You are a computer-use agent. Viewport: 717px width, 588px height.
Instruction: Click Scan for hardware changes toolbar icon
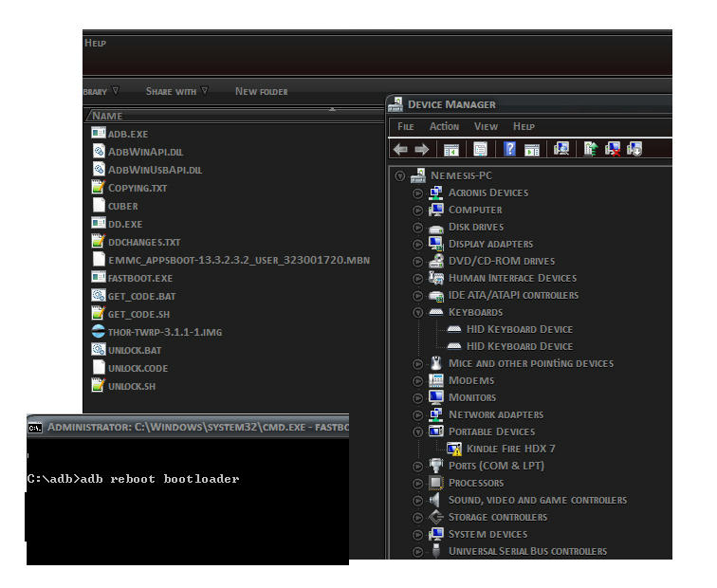pyautogui.click(x=561, y=149)
